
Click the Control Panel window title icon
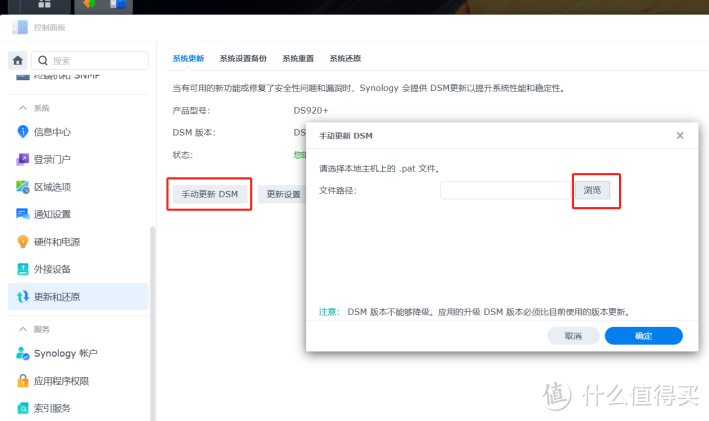20,27
